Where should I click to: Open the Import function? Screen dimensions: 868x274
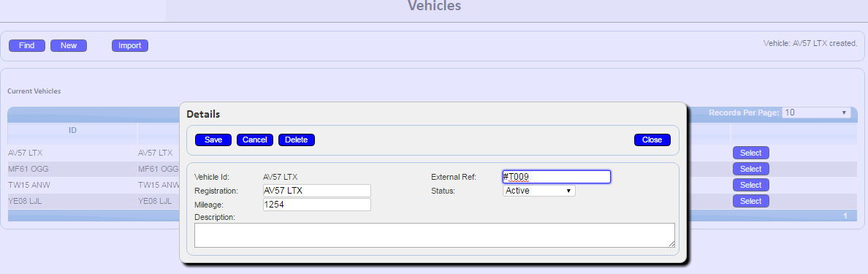(129, 46)
